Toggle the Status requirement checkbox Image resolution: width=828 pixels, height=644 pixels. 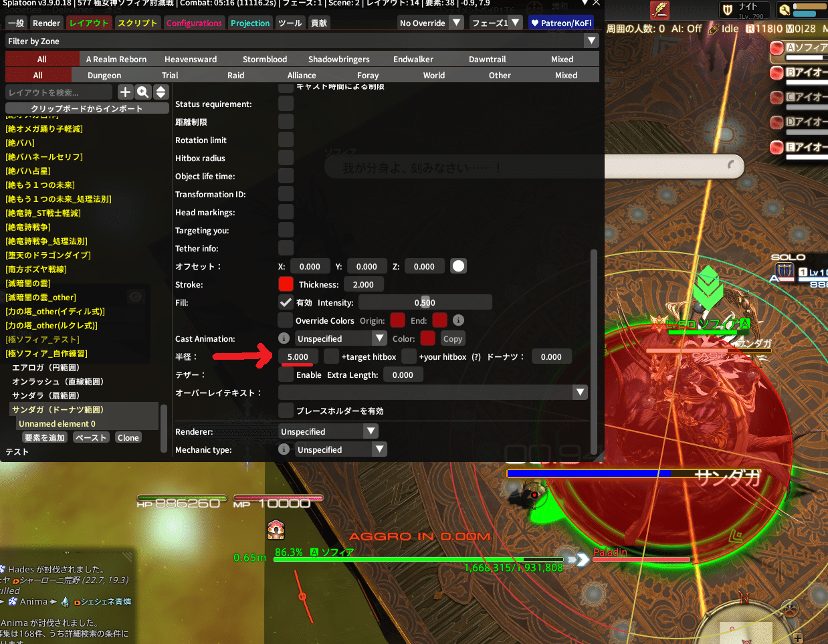click(286, 104)
